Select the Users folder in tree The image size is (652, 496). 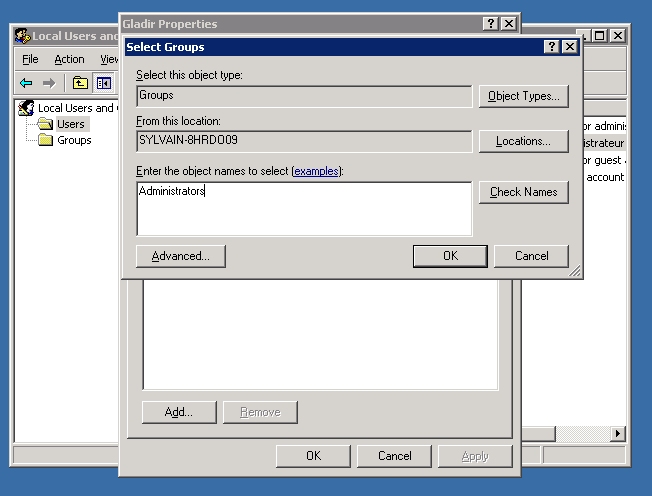pyautogui.click(x=71, y=124)
